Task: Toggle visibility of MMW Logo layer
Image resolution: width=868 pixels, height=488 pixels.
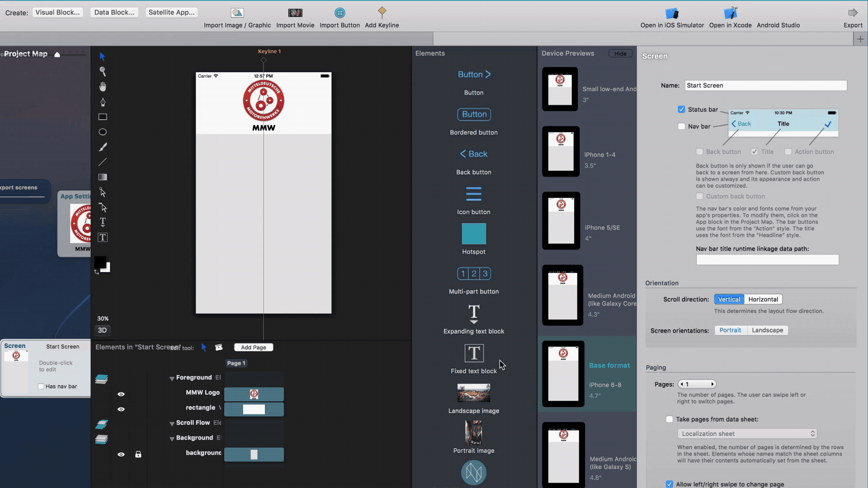Action: click(121, 393)
